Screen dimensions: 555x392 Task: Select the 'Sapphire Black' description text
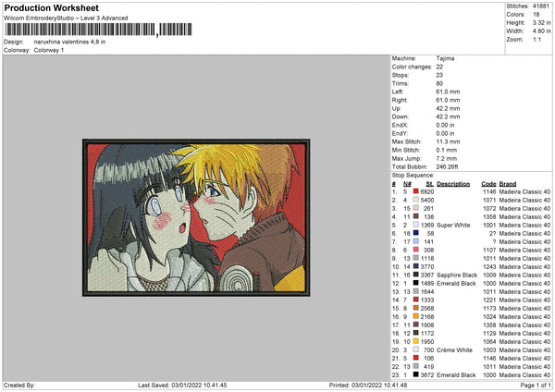[x=457, y=275]
